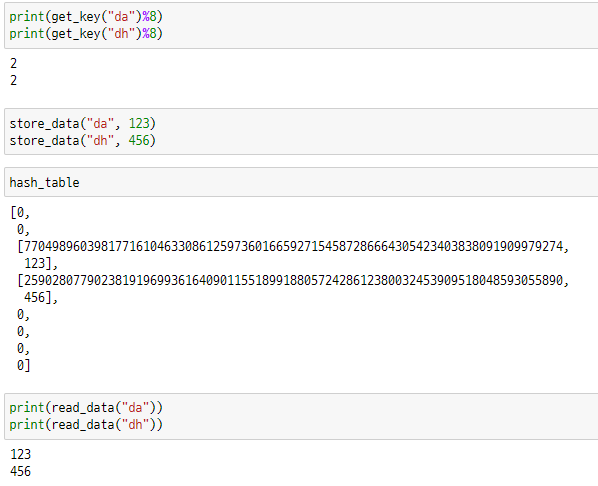
Task: Focus the hash_table code cell
Action: tap(301, 182)
